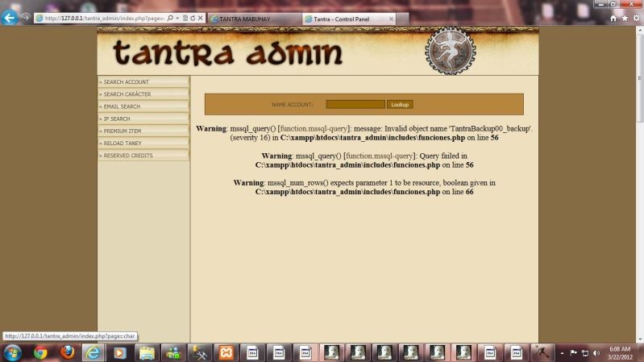Open the address bar autocomplete dropdown arrow

point(177,19)
